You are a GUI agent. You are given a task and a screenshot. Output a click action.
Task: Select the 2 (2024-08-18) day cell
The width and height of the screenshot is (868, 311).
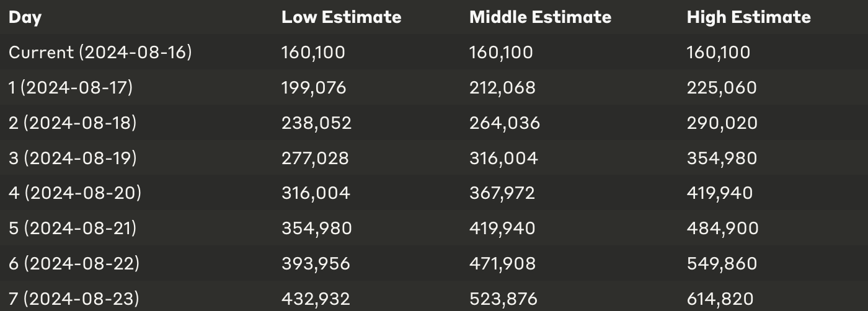pos(73,123)
